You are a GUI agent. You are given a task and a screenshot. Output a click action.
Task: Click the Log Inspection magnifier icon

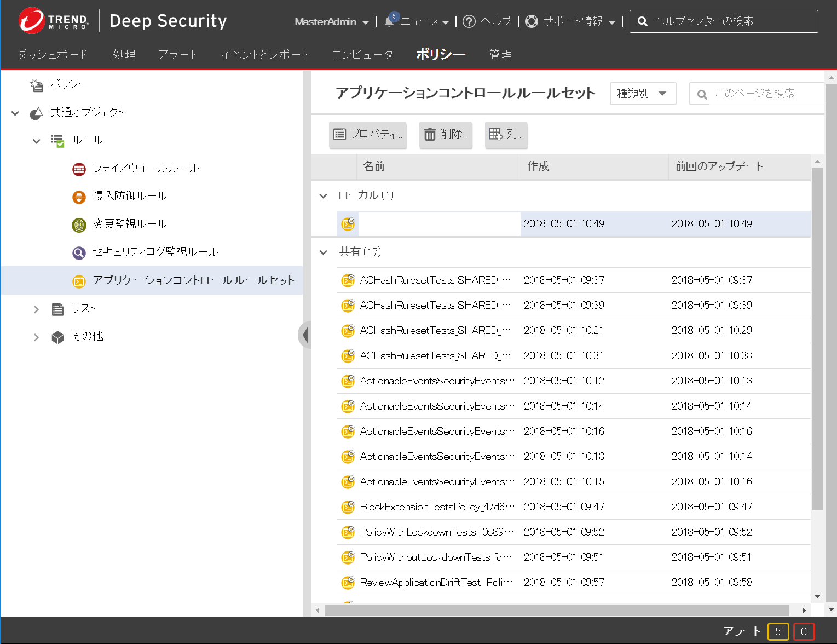[x=79, y=252]
